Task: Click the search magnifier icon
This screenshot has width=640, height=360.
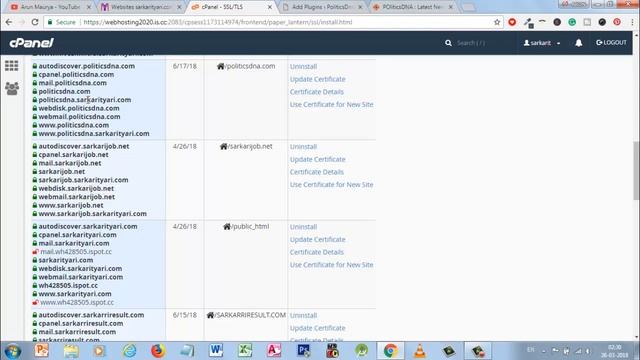Action: pos(448,43)
